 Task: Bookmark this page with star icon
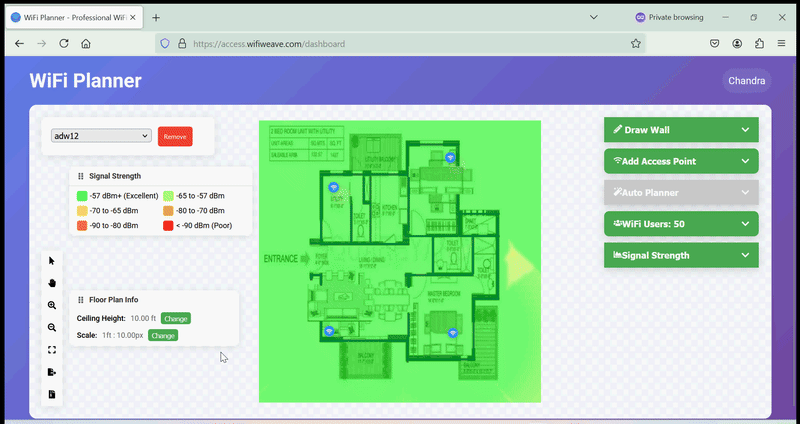pos(635,44)
